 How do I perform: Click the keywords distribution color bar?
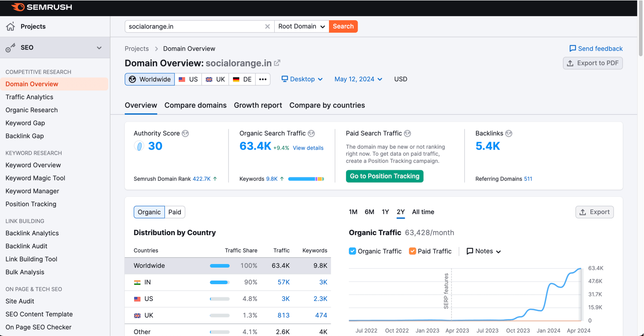click(x=306, y=179)
